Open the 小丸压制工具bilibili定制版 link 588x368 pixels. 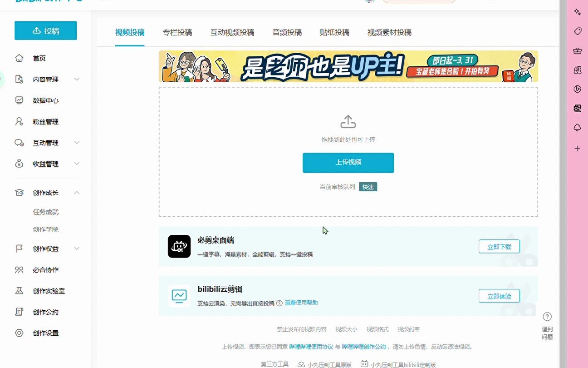(x=398, y=364)
